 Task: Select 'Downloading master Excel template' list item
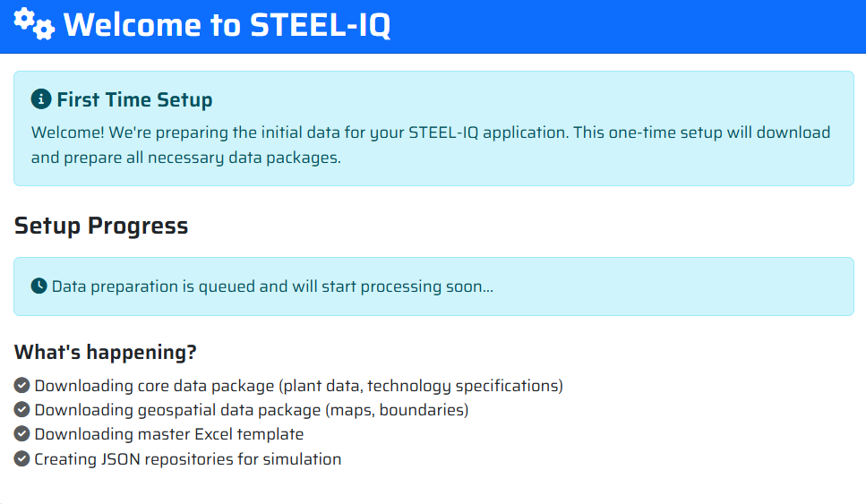pos(168,434)
